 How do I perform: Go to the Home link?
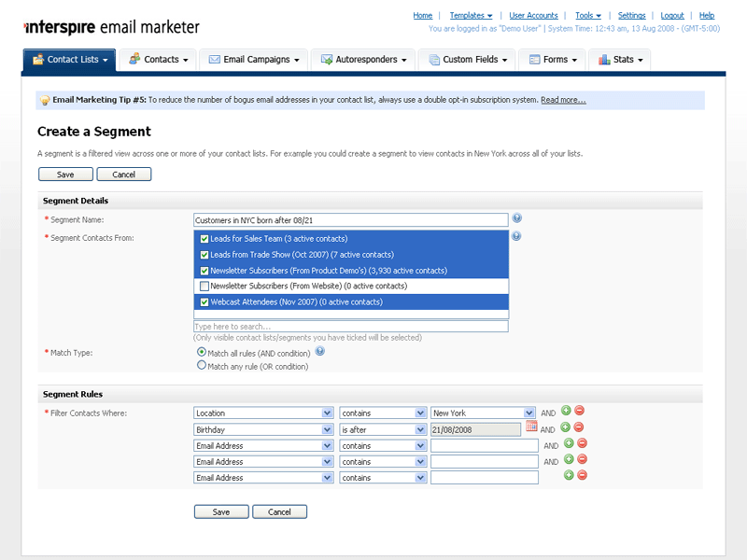(x=423, y=16)
